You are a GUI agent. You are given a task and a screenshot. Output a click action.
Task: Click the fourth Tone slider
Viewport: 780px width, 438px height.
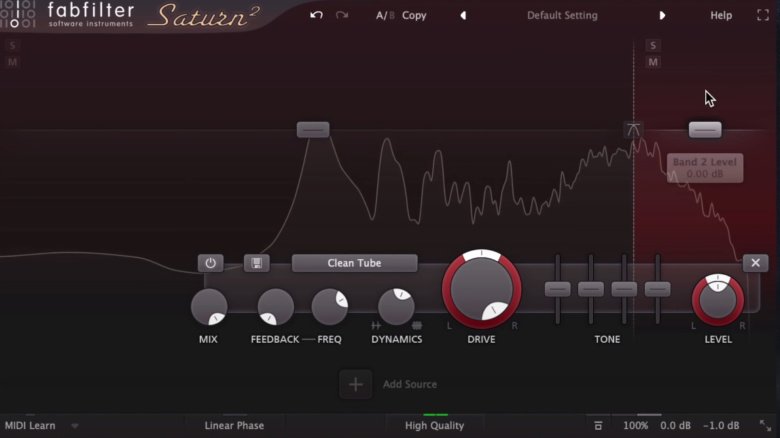click(x=658, y=289)
